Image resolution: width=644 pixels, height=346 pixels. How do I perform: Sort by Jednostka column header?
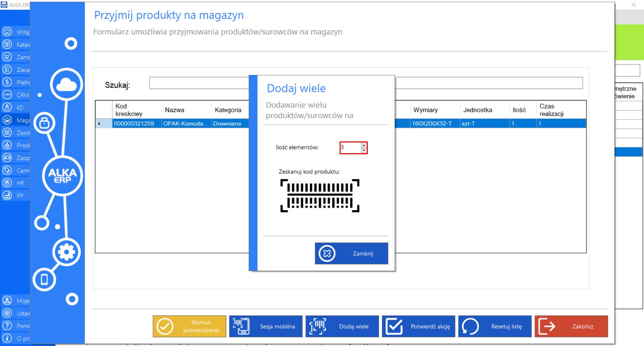[485, 110]
